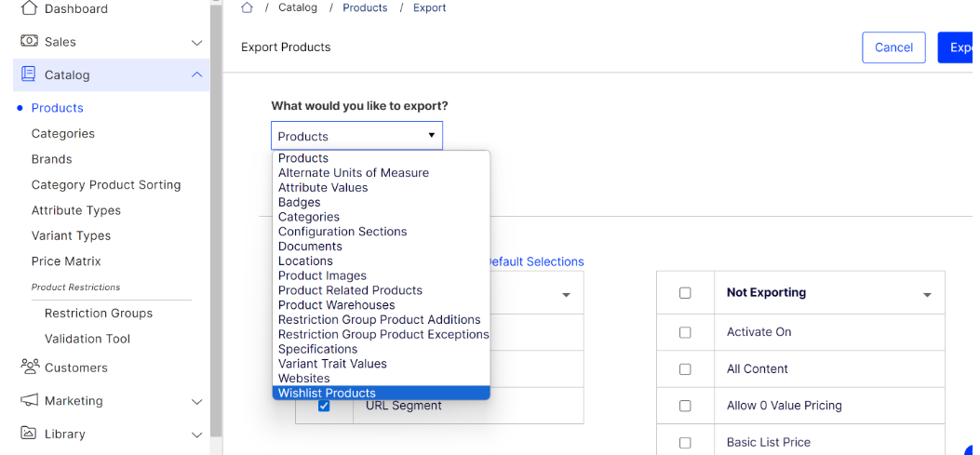Expand the Sales menu chevron
The image size is (980, 455).
pyautogui.click(x=197, y=43)
